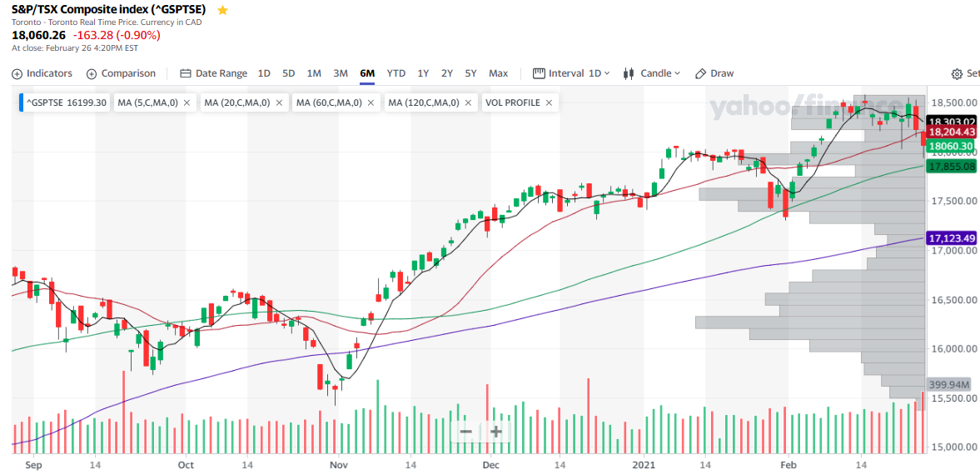Remove the MA (60,C,MA,0) indicator
The image size is (980, 475).
pyautogui.click(x=371, y=102)
